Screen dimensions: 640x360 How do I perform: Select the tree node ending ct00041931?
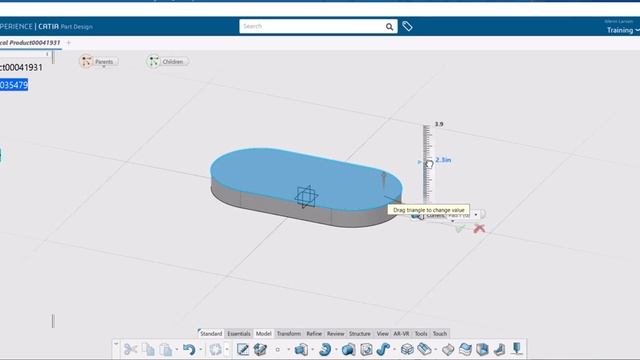[21, 67]
